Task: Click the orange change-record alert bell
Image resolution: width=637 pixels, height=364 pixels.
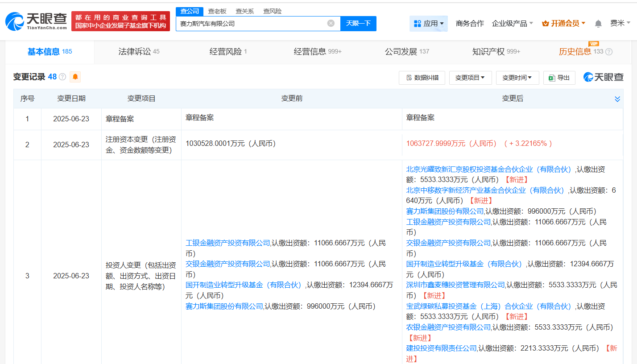Action: point(75,77)
